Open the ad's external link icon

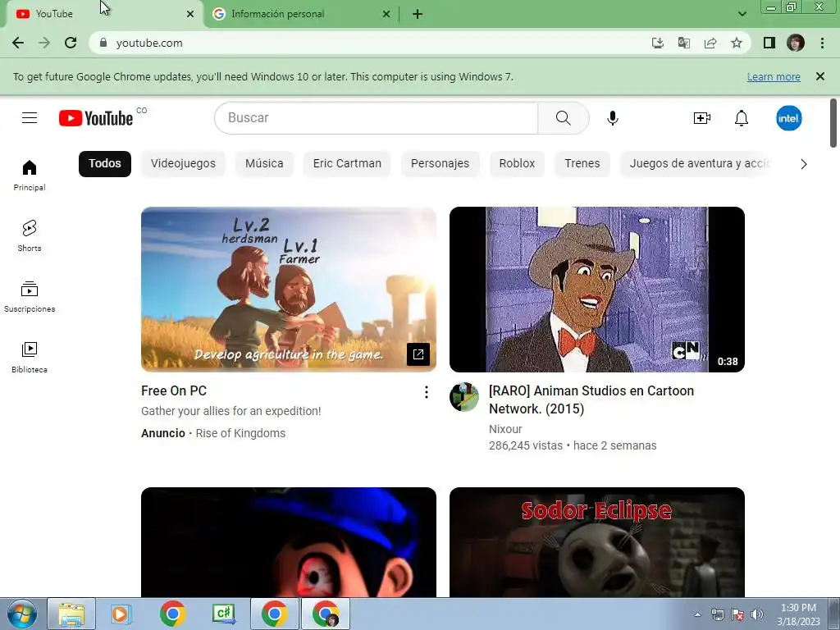418,354
